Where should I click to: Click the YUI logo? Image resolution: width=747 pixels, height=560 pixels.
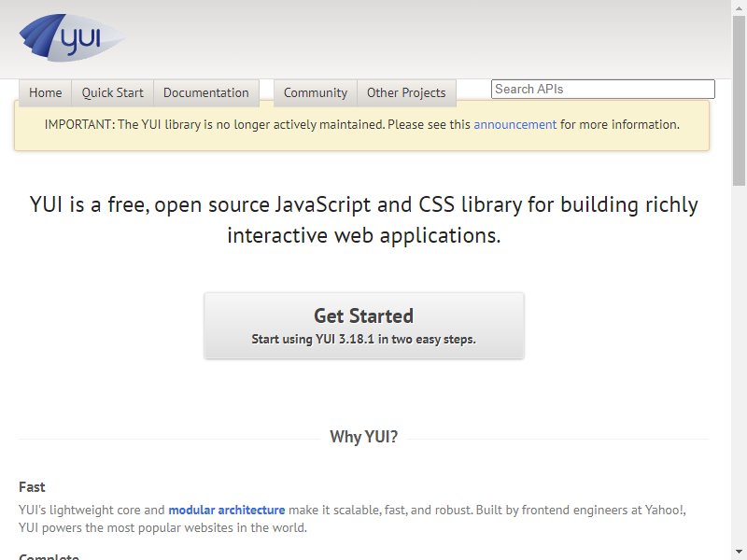[x=72, y=37]
